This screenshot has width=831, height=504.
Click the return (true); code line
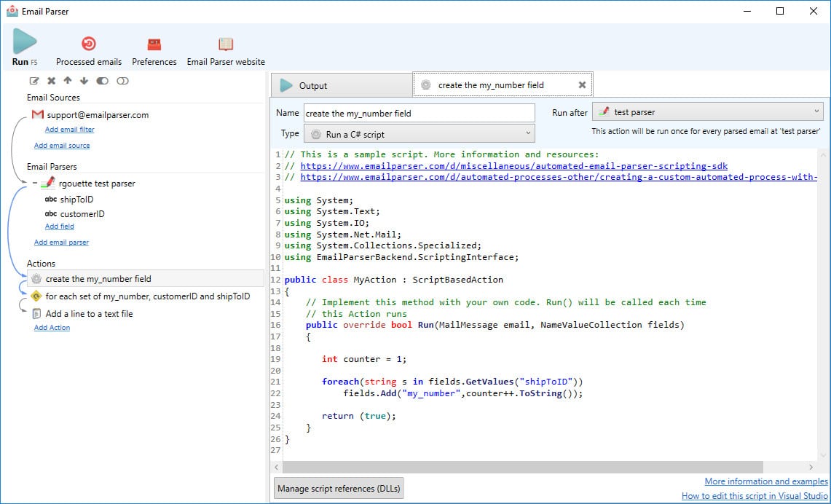[x=359, y=416]
